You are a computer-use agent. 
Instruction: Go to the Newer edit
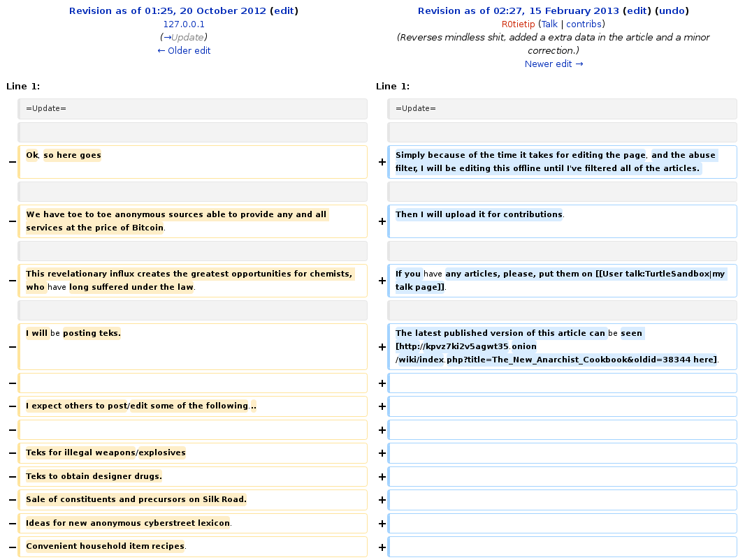[x=554, y=64]
